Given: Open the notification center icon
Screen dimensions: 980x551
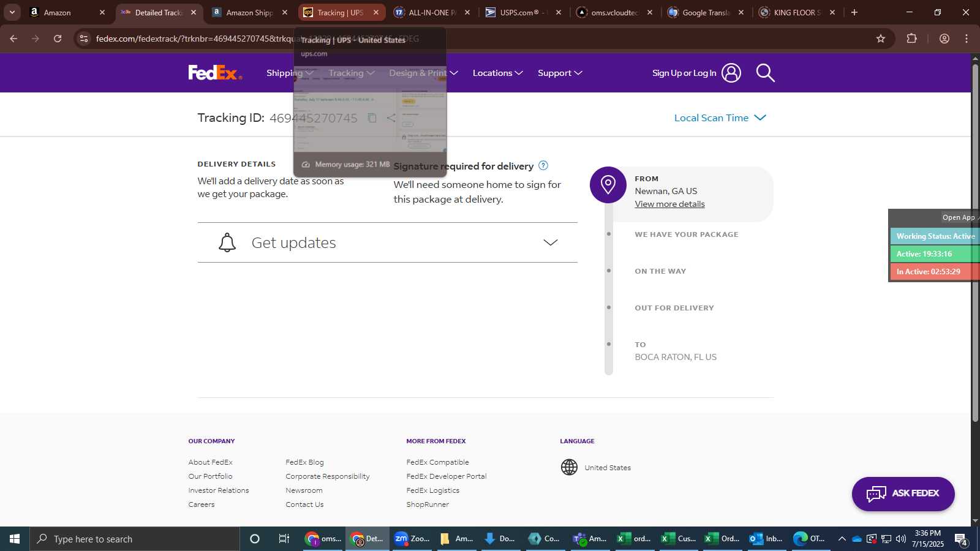Looking at the screenshot, I should pos(961,539).
